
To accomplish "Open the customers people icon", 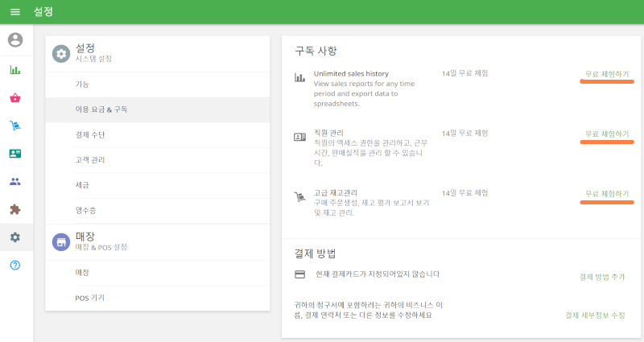I will click(x=15, y=181).
